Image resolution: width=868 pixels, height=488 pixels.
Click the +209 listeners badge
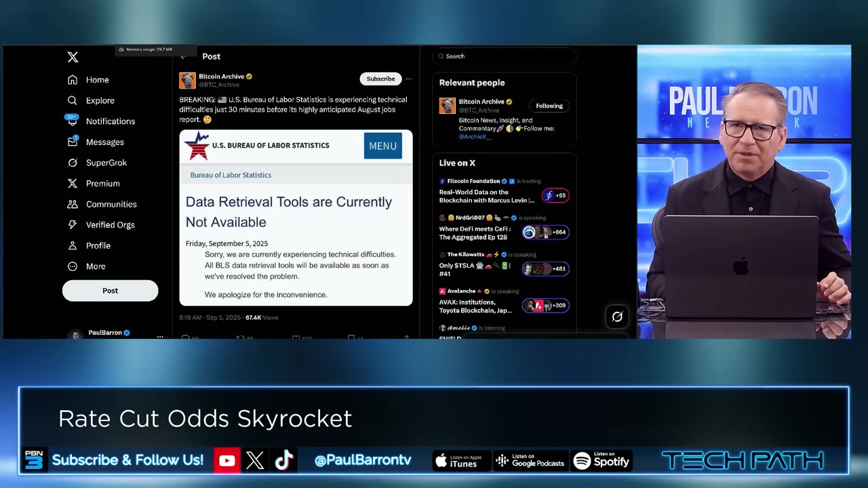tap(545, 305)
